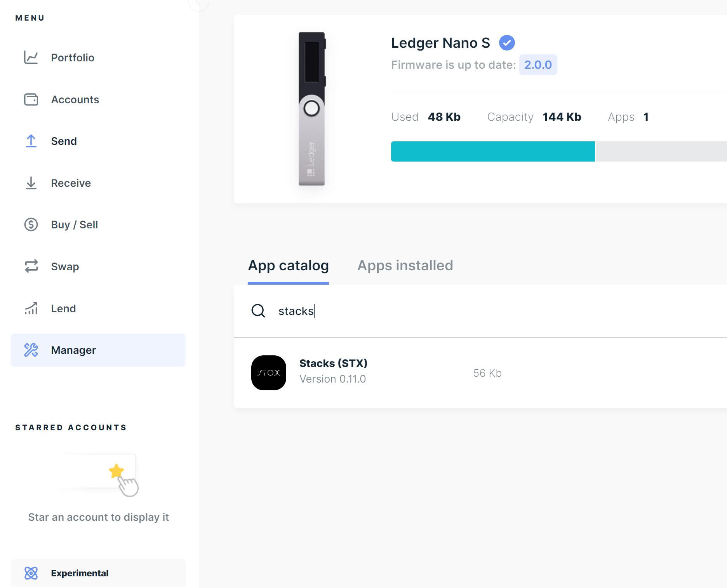Screen dimensions: 727x588
Task: Click the STARRED ACCOUNTS heading
Action: click(71, 428)
